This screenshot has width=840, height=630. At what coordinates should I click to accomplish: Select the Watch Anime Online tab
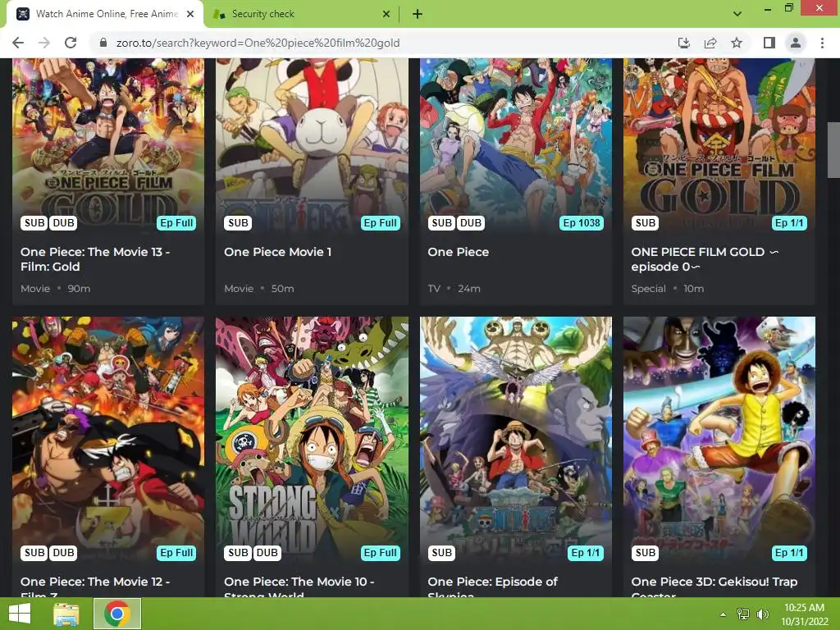pyautogui.click(x=105, y=14)
